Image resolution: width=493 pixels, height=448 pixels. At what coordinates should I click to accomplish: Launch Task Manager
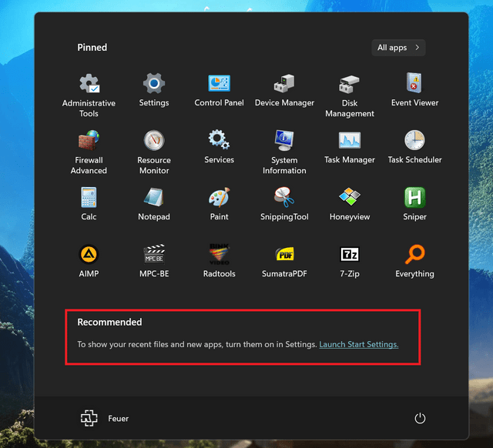[x=350, y=147]
